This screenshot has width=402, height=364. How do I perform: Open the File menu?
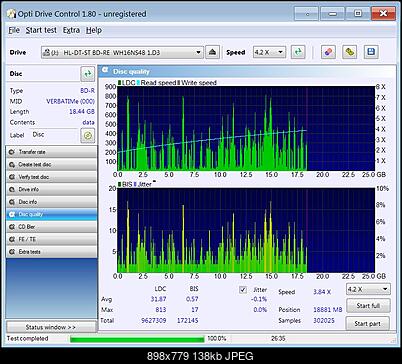click(14, 30)
